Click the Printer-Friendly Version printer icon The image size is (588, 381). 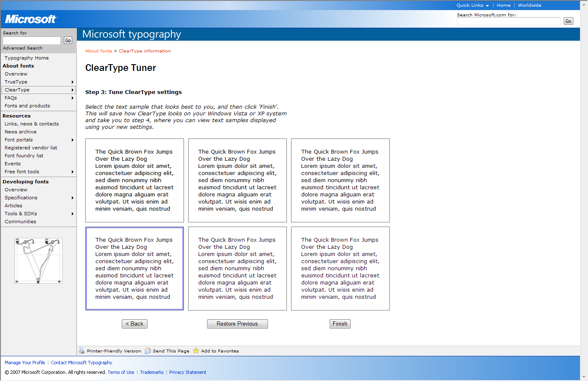click(x=81, y=351)
